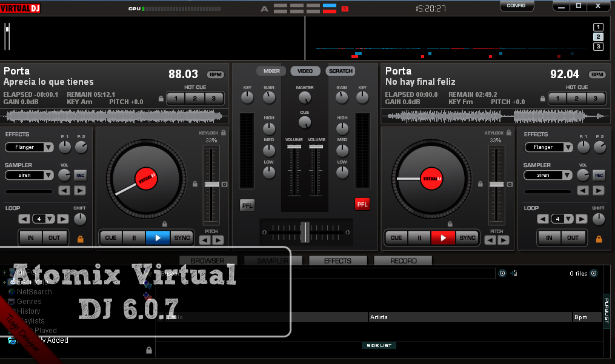This screenshot has width=615, height=364.
Task: Click the MASTER volume knob
Action: point(305,98)
